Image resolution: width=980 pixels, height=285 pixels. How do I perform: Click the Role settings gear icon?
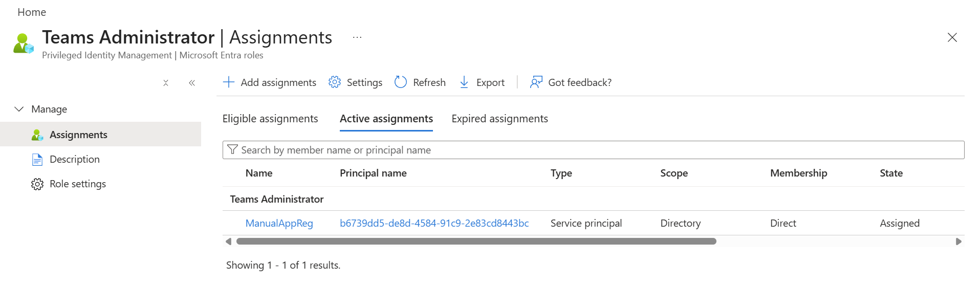click(37, 184)
